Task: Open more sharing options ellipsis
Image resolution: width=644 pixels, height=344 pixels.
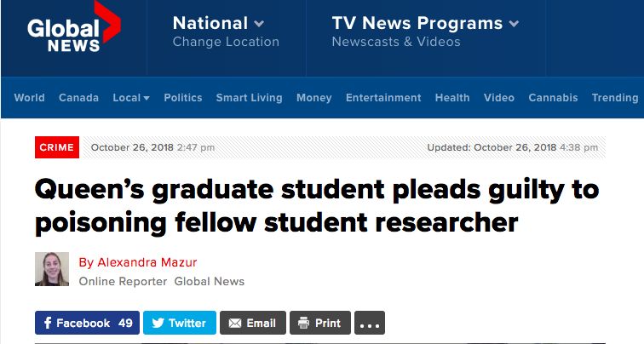Action: tap(370, 323)
